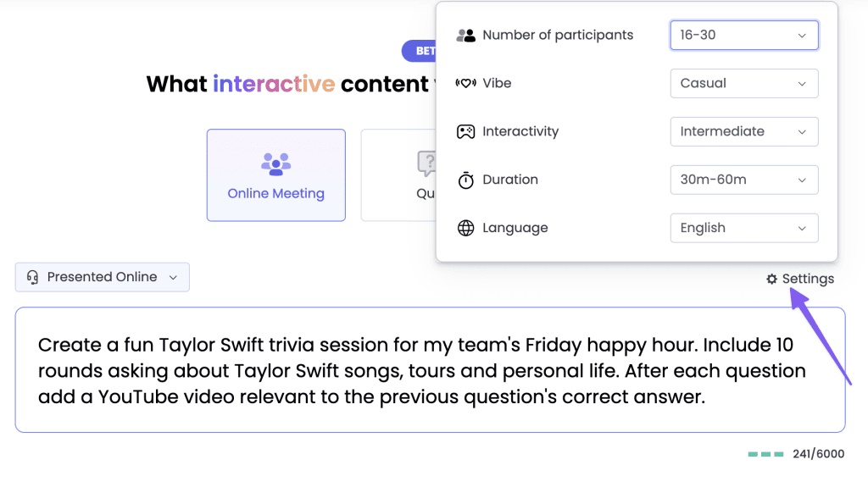Image resolution: width=868 pixels, height=482 pixels.
Task: Click the headset icon beside Presented Online
Action: coord(33,277)
